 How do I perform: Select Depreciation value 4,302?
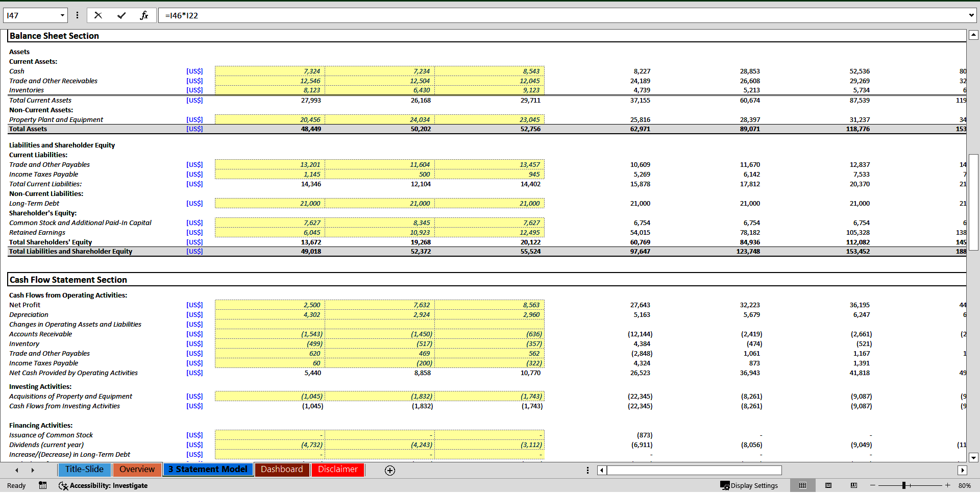click(270, 314)
